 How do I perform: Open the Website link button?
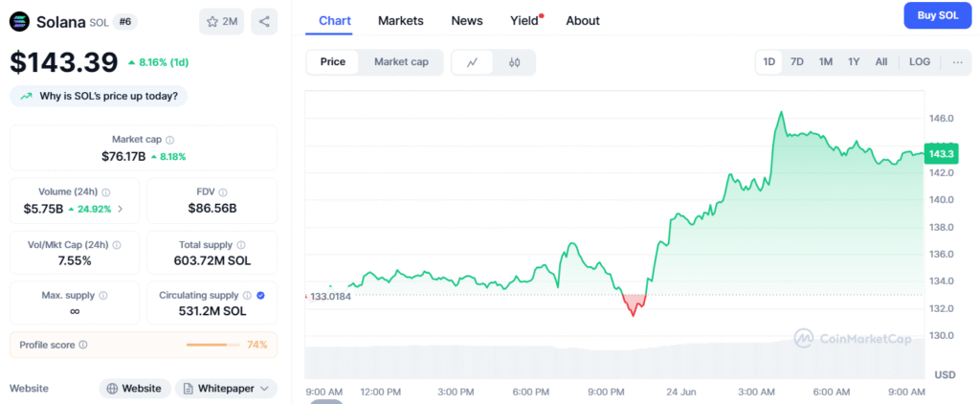click(x=135, y=389)
